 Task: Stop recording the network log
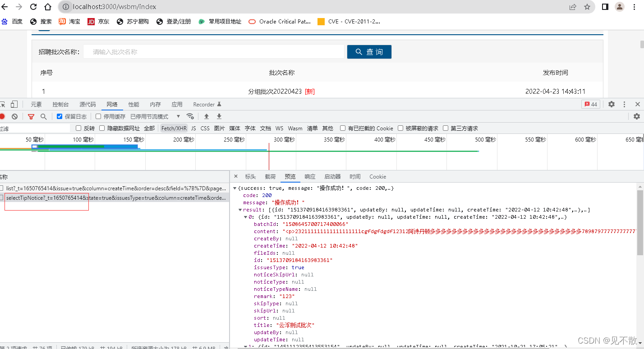[x=2, y=116]
